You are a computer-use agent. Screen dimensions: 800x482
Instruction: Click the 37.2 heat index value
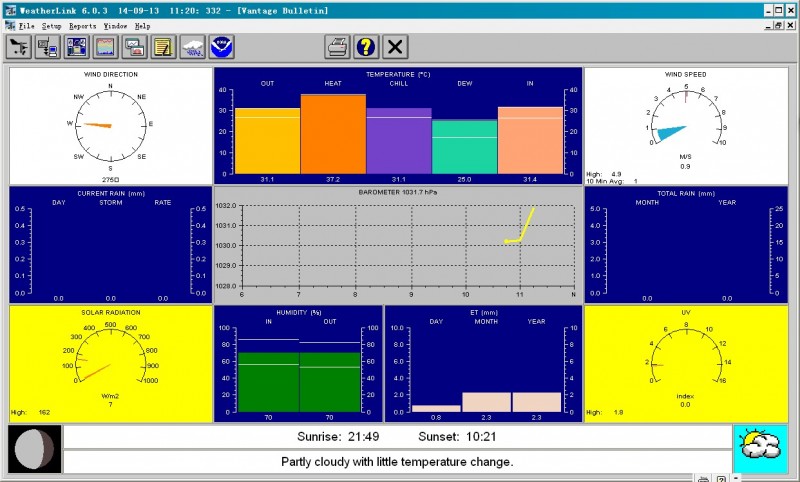point(333,180)
